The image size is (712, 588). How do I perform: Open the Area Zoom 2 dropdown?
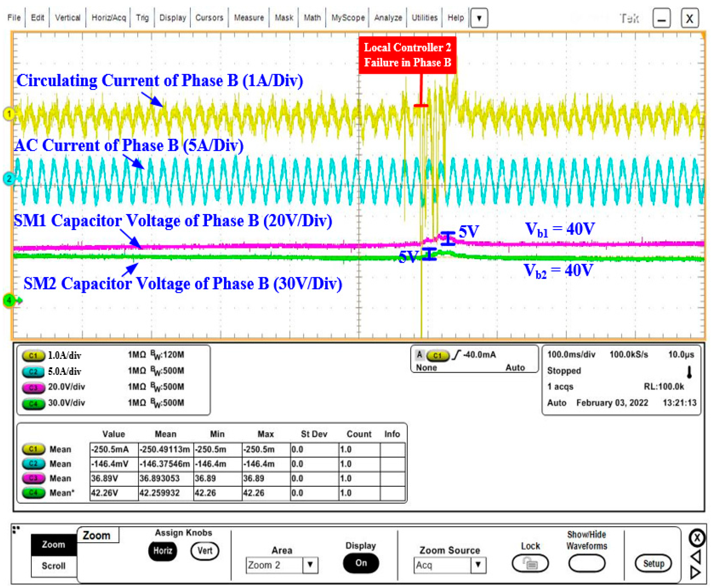point(310,565)
